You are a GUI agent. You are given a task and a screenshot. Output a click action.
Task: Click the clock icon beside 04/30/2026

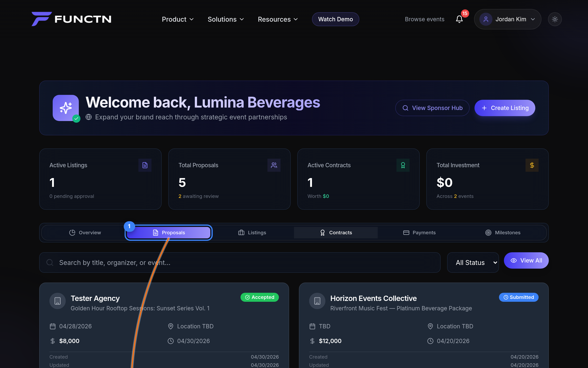tap(170, 341)
